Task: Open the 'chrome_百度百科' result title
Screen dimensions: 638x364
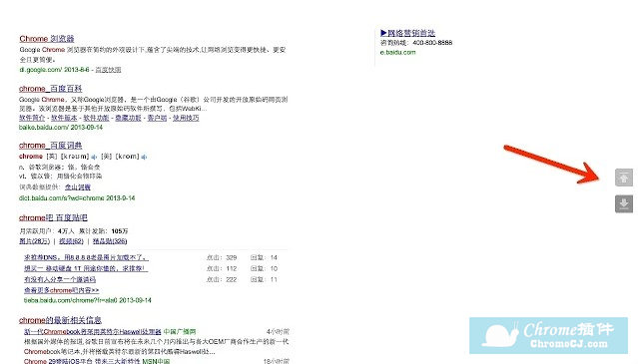Action: tap(51, 89)
